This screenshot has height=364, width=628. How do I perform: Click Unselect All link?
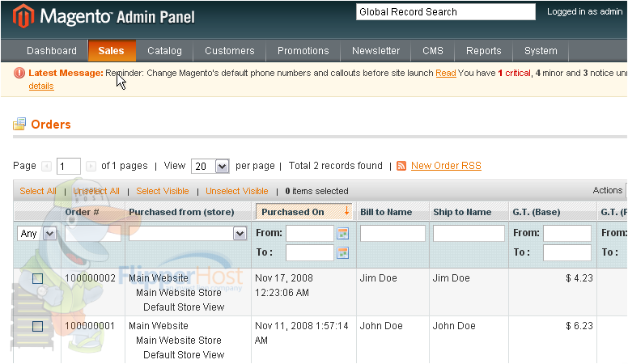(96, 191)
